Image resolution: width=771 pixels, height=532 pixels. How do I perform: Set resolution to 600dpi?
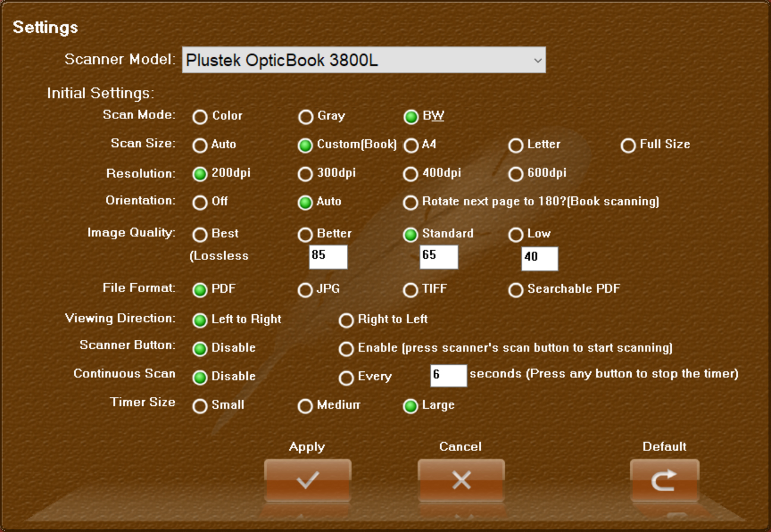pyautogui.click(x=515, y=174)
